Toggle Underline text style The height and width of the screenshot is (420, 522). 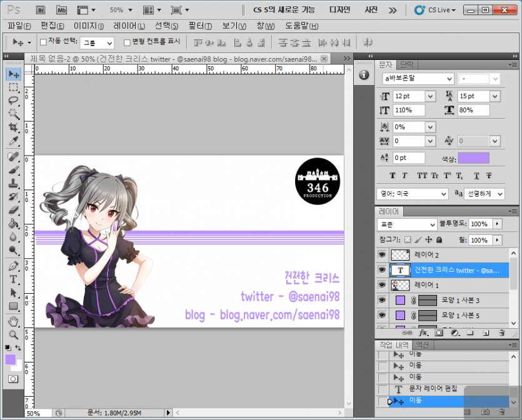click(x=477, y=176)
